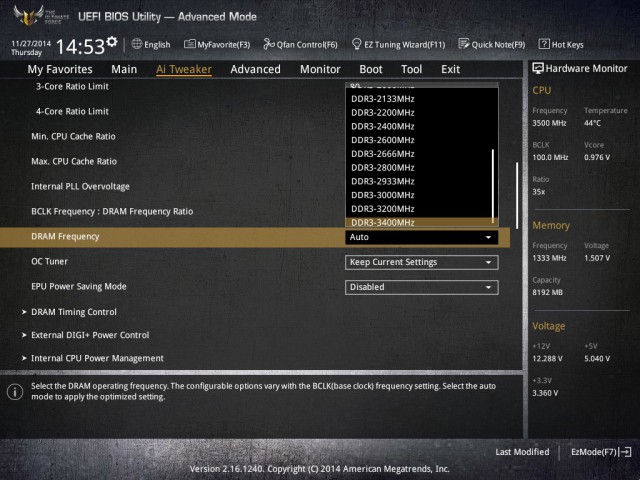Open the Tool tab
This screenshot has height=480, width=640.
coord(411,69)
